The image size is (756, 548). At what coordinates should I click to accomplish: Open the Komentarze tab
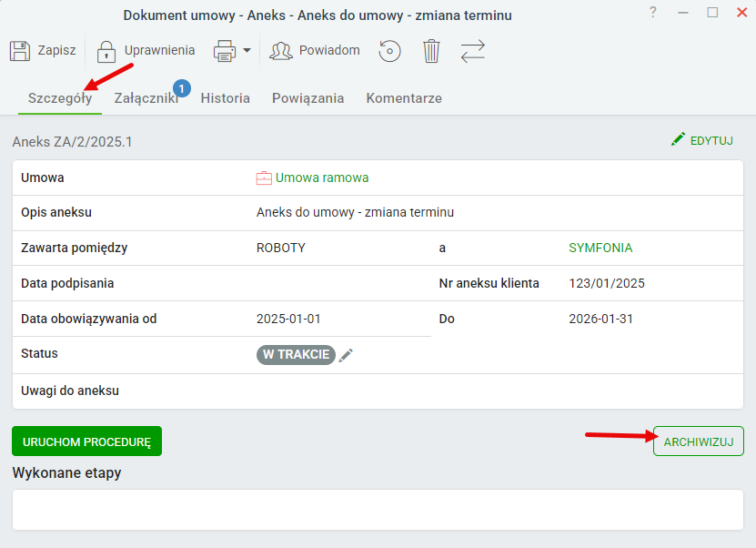[404, 98]
